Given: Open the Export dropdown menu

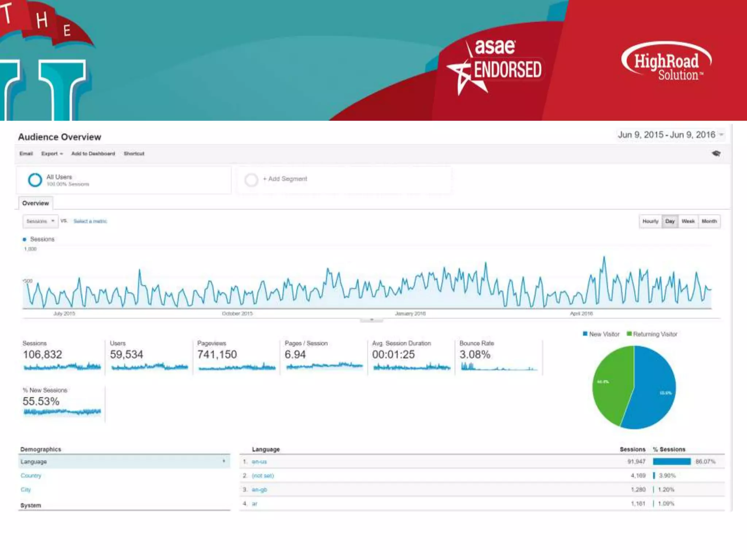Looking at the screenshot, I should pyautogui.click(x=52, y=153).
